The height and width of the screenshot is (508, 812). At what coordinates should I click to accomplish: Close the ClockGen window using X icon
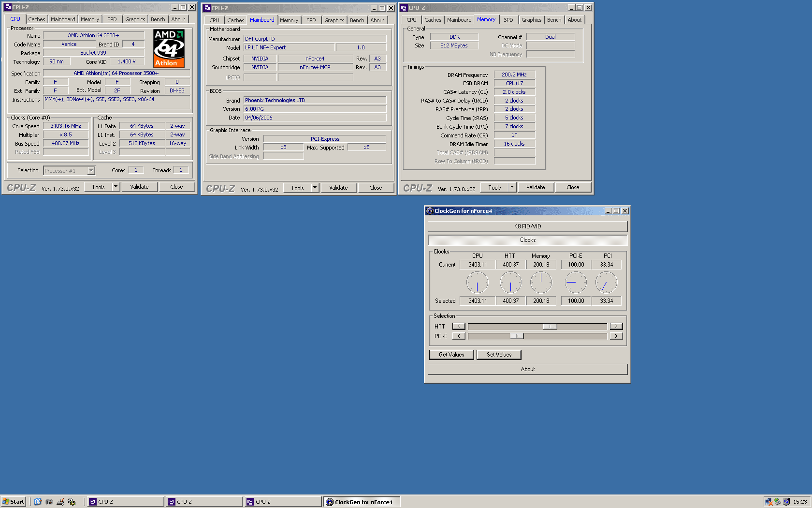(x=625, y=211)
